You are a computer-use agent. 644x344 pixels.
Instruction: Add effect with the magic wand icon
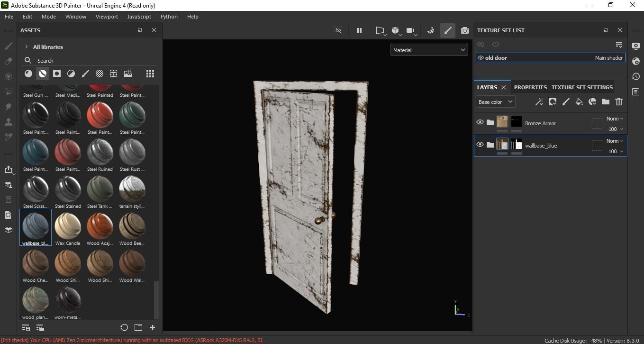[539, 102]
